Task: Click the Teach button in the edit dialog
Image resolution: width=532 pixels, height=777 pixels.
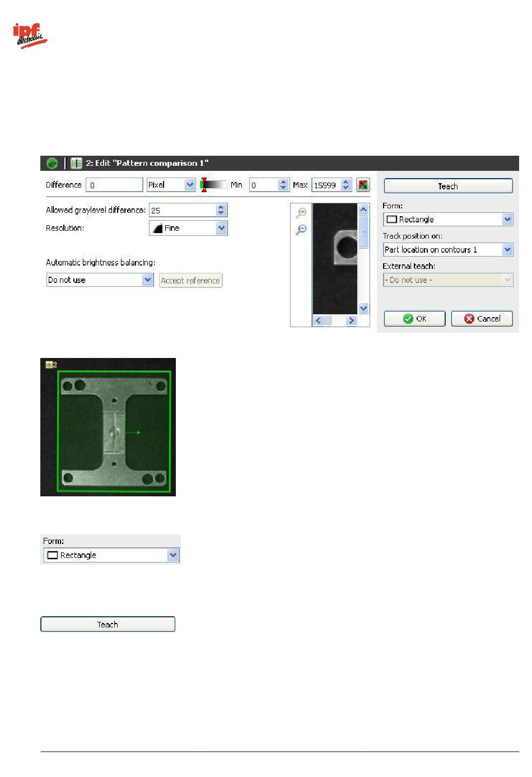Action: (x=448, y=186)
